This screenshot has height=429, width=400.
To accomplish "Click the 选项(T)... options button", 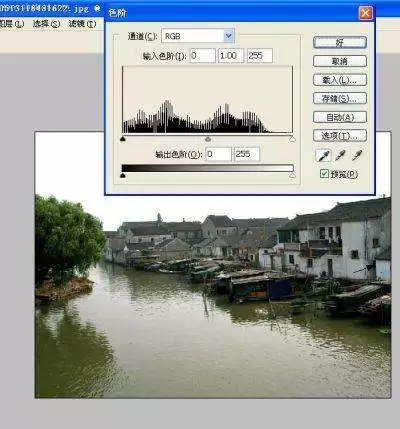I will click(x=340, y=136).
